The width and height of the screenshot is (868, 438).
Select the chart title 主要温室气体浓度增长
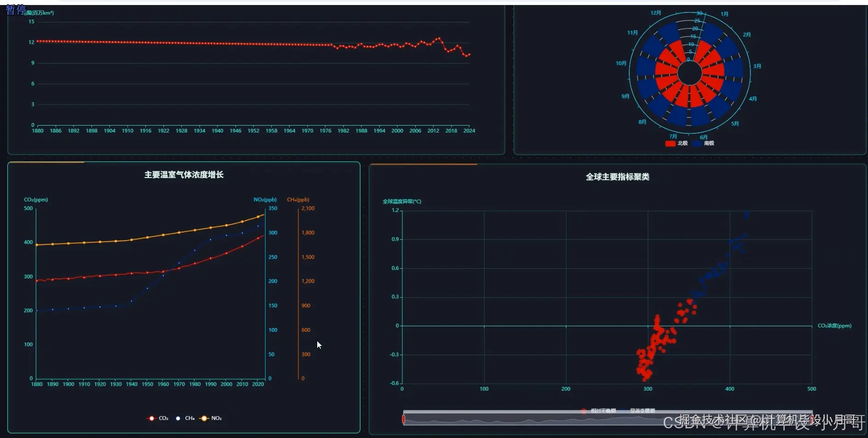coord(184,175)
